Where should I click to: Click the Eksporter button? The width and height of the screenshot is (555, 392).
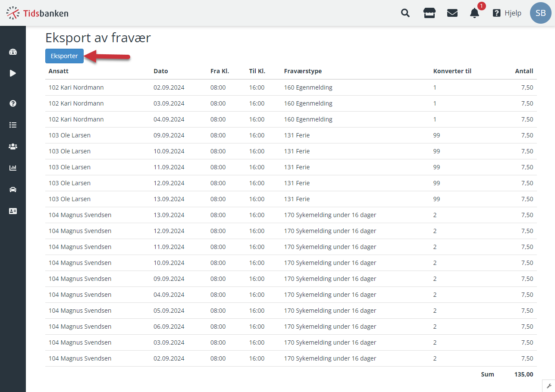tap(64, 56)
